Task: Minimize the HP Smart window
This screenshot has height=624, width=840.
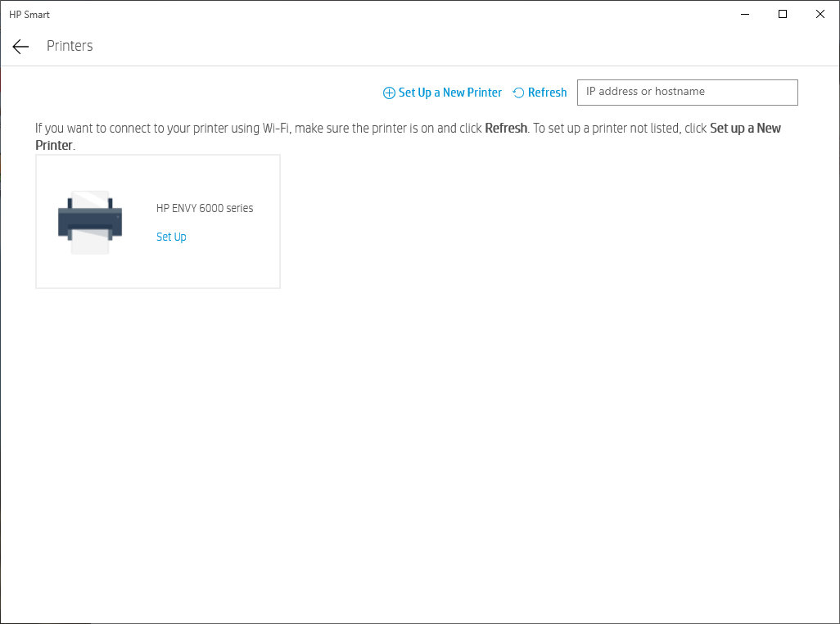Action: pyautogui.click(x=745, y=15)
